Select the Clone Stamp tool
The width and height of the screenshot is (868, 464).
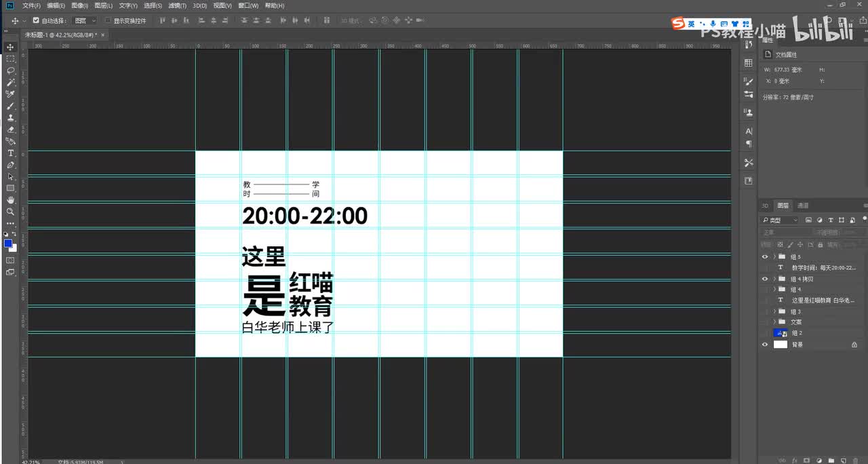(x=10, y=117)
